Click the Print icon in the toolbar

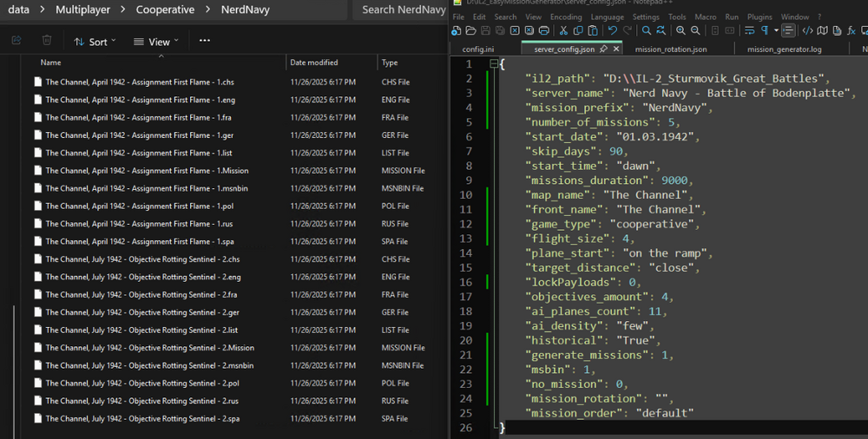point(544,30)
